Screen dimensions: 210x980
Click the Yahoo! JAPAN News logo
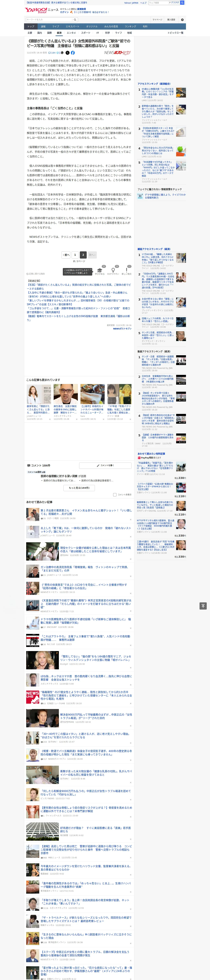point(42,10)
